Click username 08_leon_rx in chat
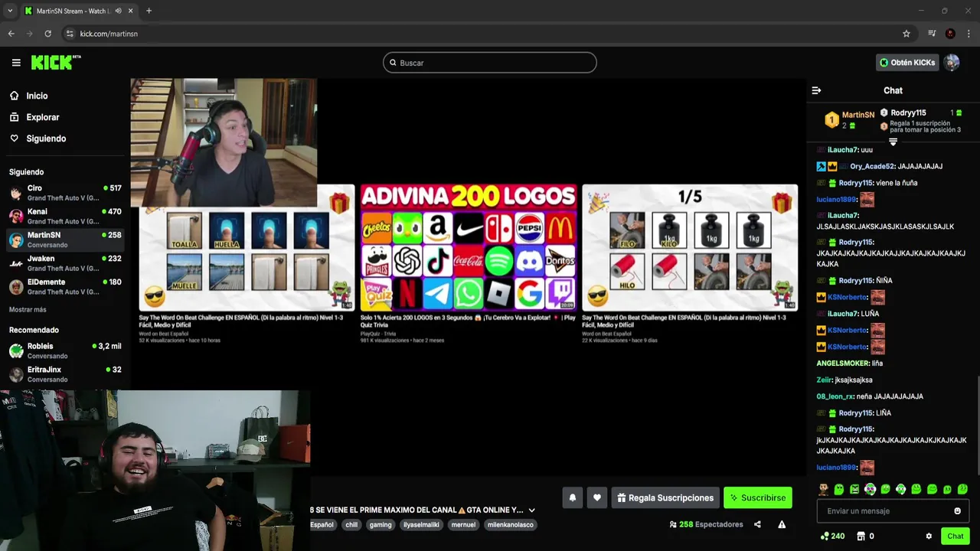Screen dimensions: 980x551 pyautogui.click(x=835, y=396)
